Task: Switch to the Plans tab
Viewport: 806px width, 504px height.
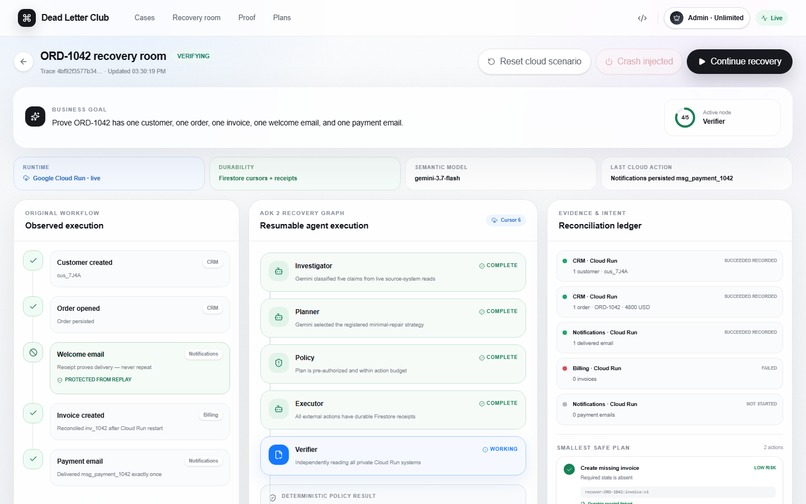Action: point(282,17)
